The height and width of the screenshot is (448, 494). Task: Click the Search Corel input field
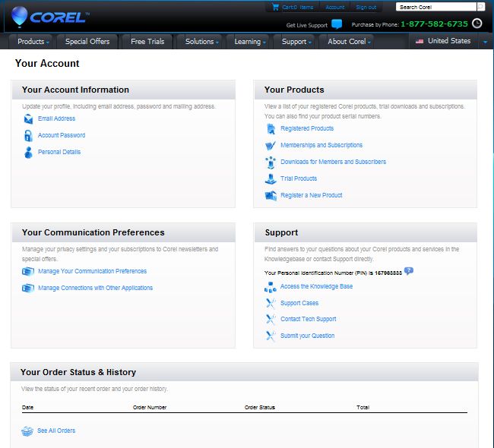436,7
